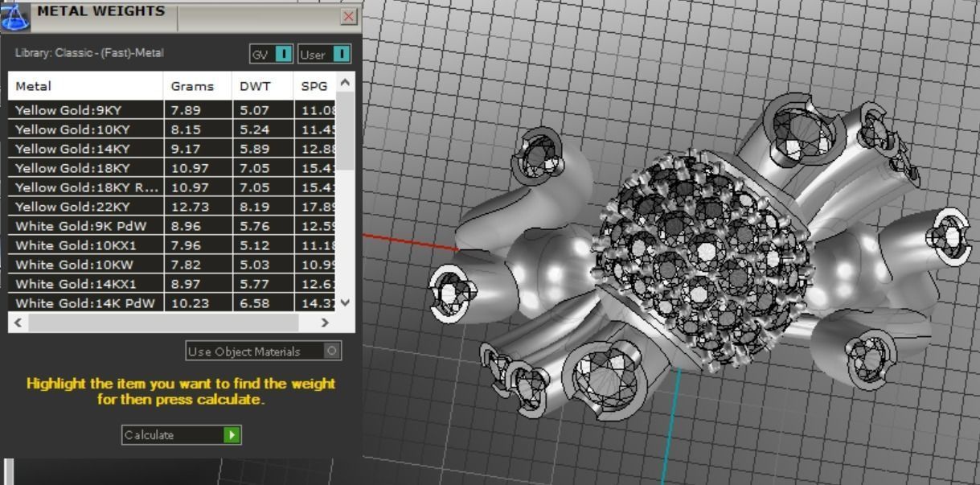980x485 pixels.
Task: Toggle the GV library switch
Action: 284,54
